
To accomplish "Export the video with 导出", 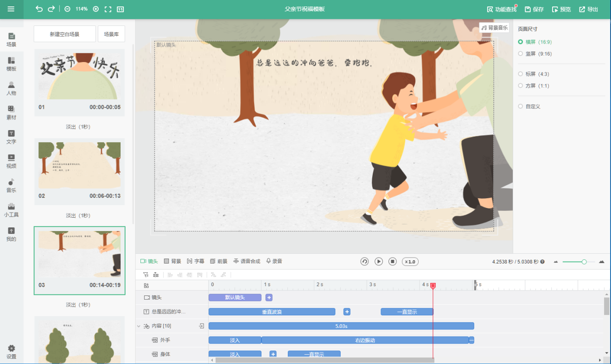I will (x=589, y=9).
